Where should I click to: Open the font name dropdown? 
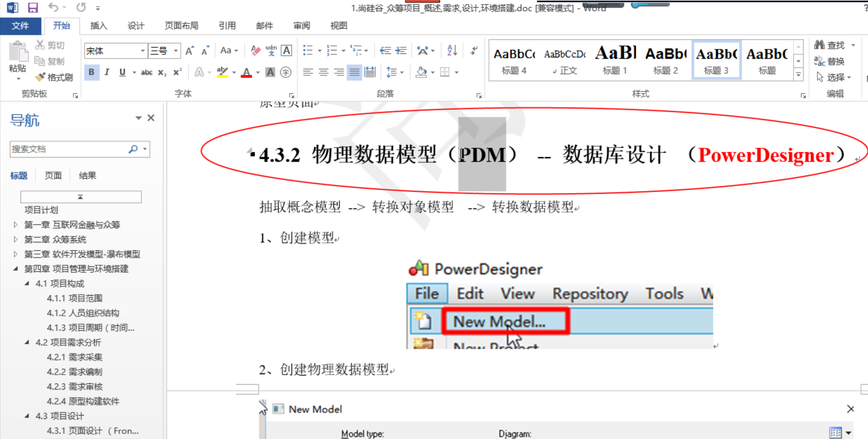pos(143,51)
